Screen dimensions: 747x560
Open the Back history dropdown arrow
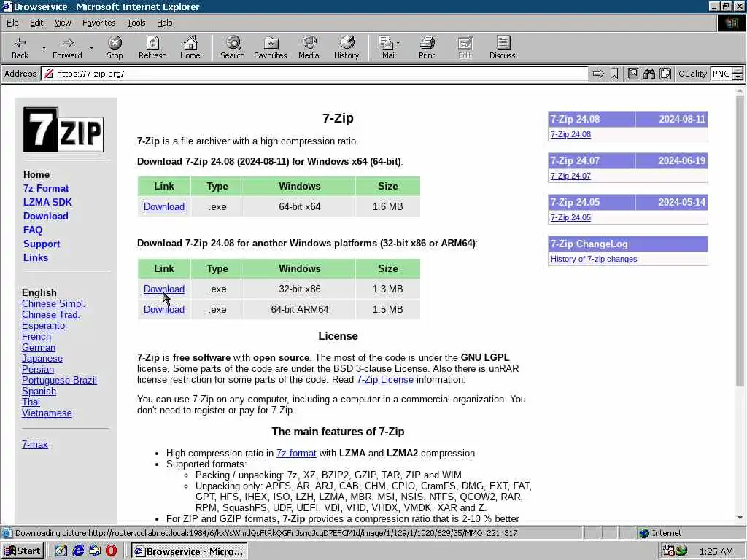(44, 47)
